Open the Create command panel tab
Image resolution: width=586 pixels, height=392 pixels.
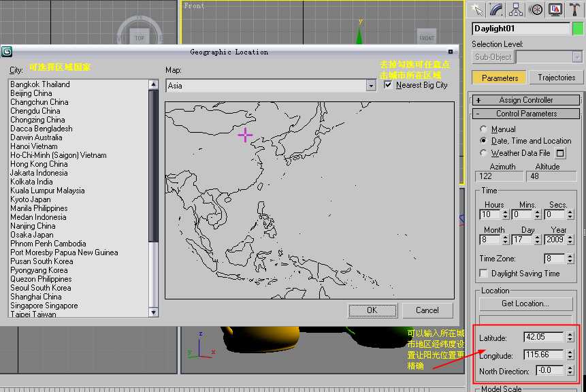click(x=477, y=10)
